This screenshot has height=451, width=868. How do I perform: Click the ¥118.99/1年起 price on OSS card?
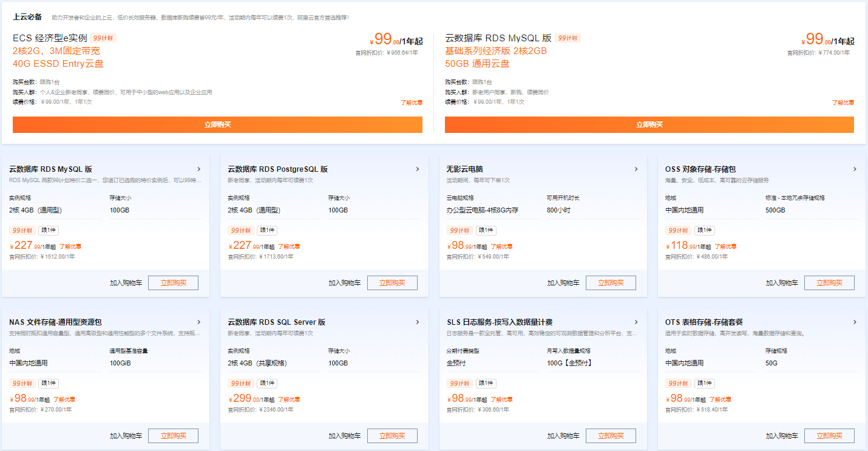688,245
